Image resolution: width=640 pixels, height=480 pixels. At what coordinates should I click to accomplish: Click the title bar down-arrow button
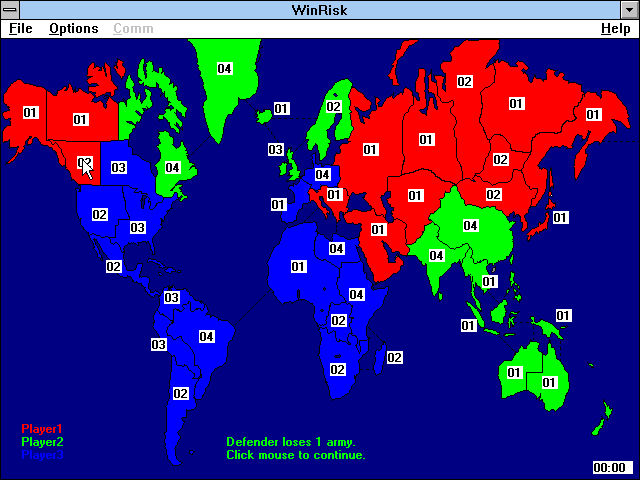[629, 10]
